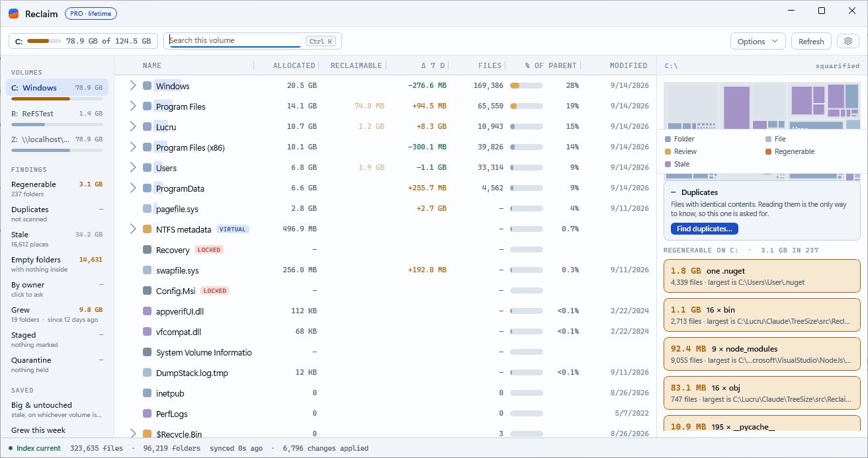Open the Empty folders findings

point(57,264)
